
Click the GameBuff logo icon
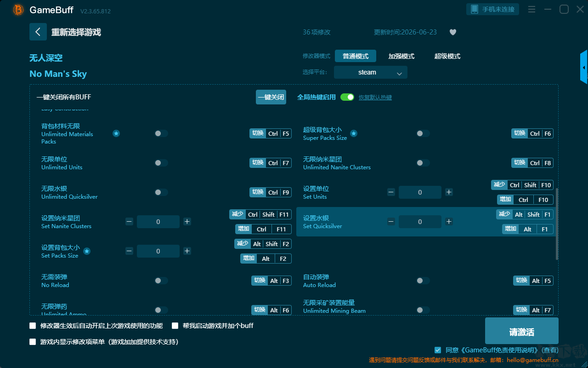pyautogui.click(x=18, y=10)
